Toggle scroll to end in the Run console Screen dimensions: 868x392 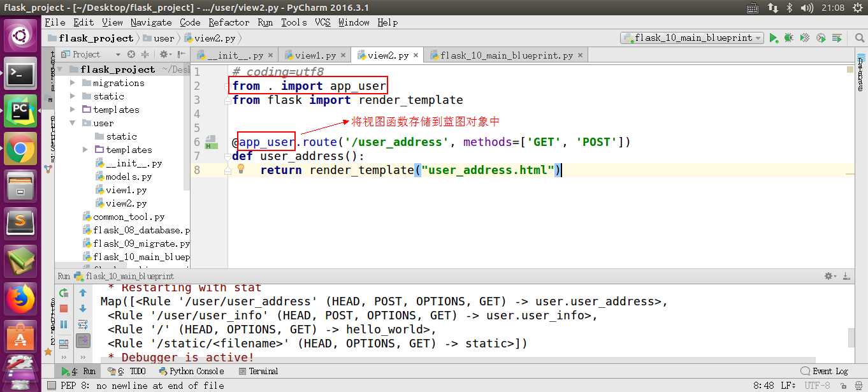(x=83, y=341)
